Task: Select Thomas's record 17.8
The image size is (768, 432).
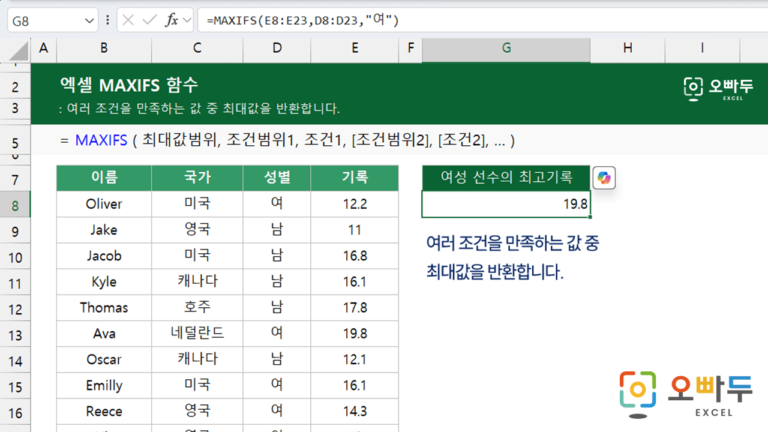Action: (x=355, y=308)
